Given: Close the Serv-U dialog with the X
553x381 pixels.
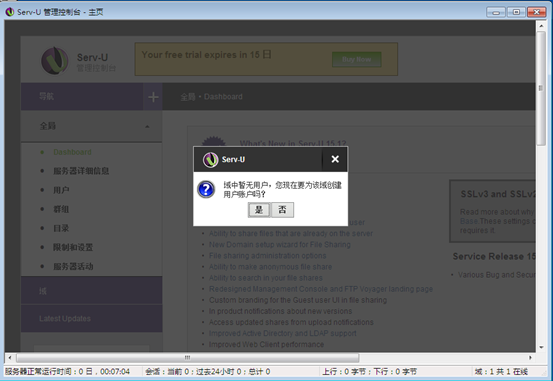Looking at the screenshot, I should (x=335, y=159).
